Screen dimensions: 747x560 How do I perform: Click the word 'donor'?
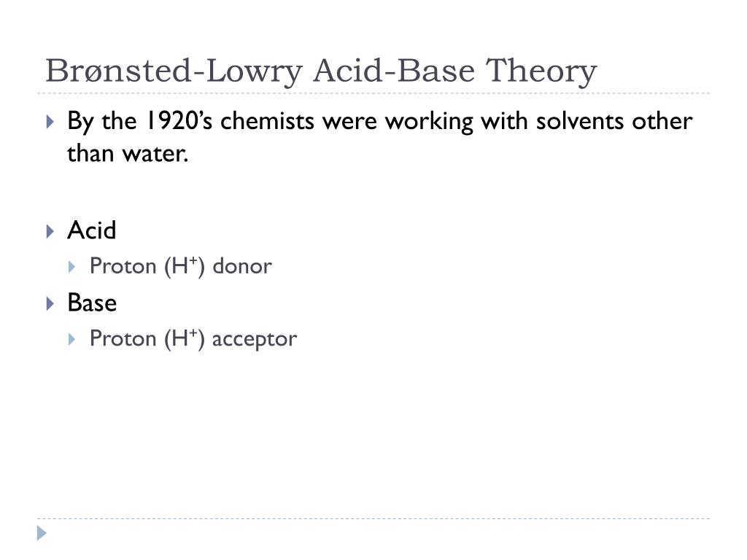coord(242,266)
